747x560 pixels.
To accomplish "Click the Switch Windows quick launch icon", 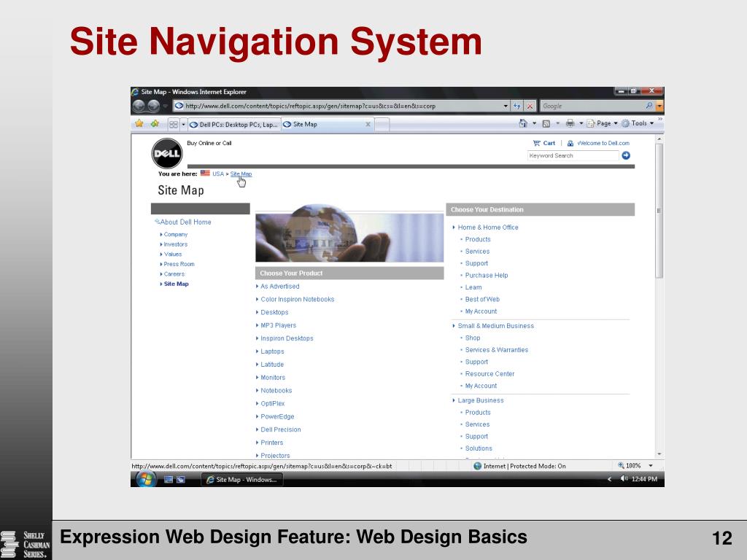I will coord(181,480).
